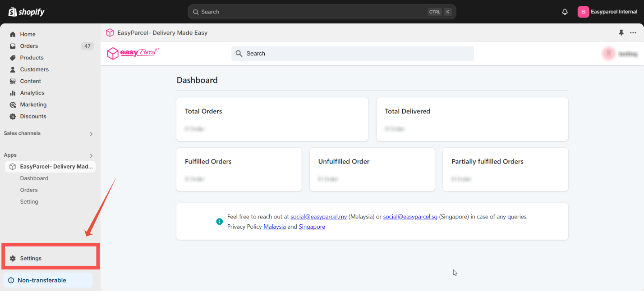Click the Analytics bar chart icon
This screenshot has height=291, width=644.
point(13,93)
